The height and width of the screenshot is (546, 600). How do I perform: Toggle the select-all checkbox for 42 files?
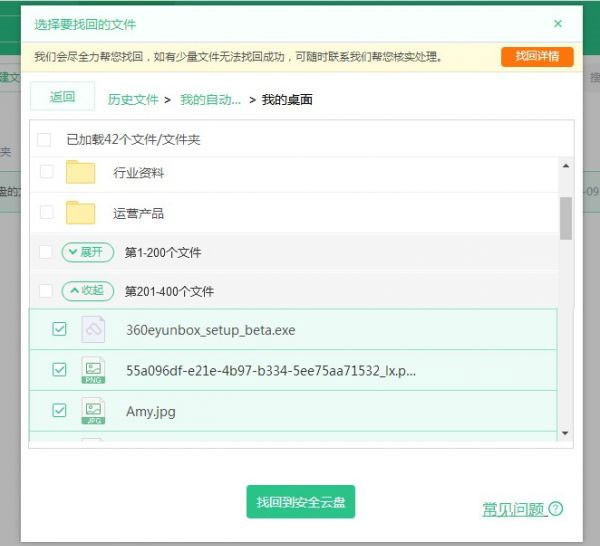point(44,140)
